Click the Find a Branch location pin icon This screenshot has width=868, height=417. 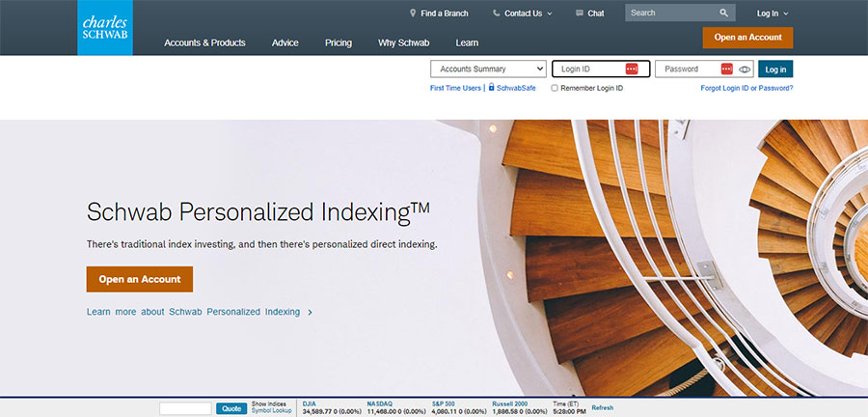[413, 13]
